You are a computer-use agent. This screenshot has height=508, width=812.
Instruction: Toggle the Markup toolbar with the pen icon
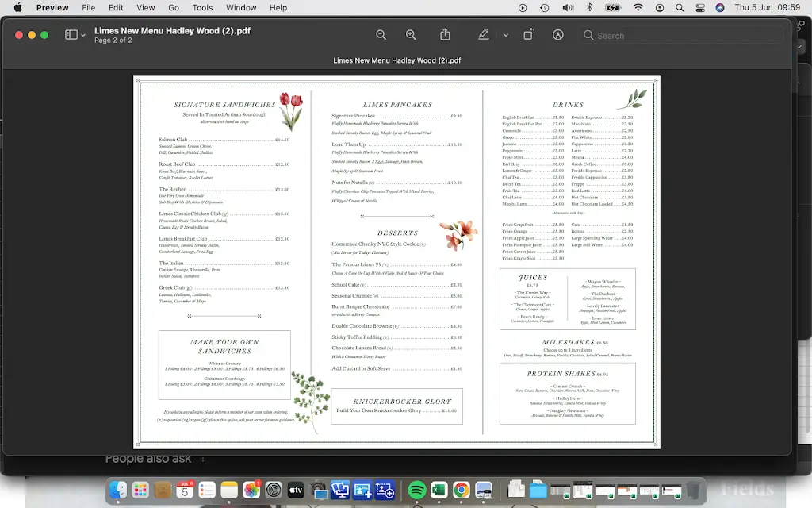(484, 35)
